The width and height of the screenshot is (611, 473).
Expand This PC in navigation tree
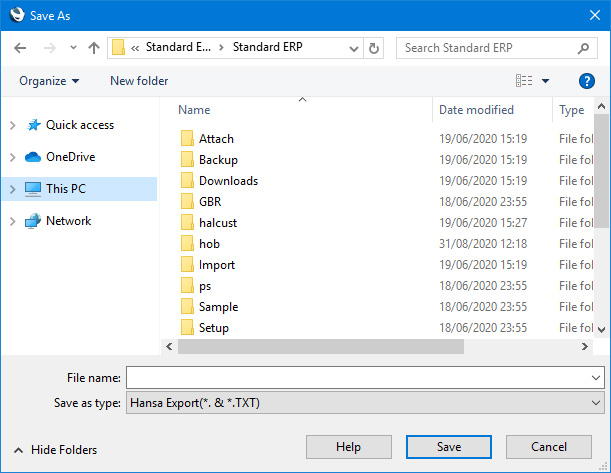12,189
